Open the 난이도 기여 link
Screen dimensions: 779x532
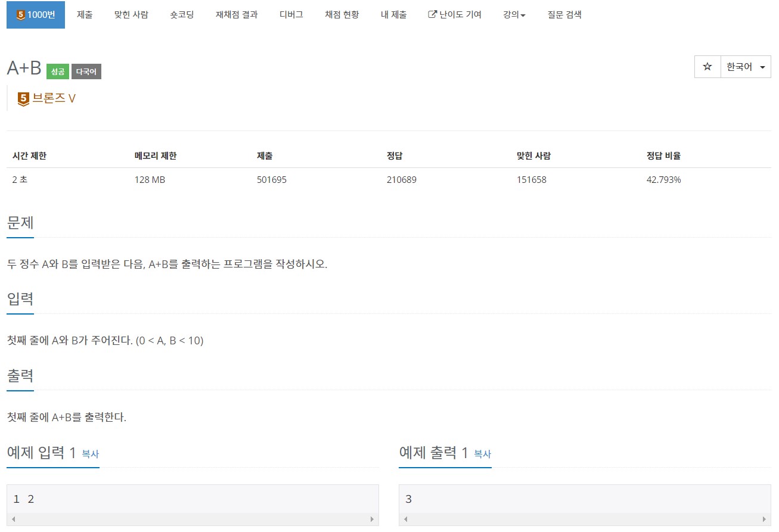(455, 15)
